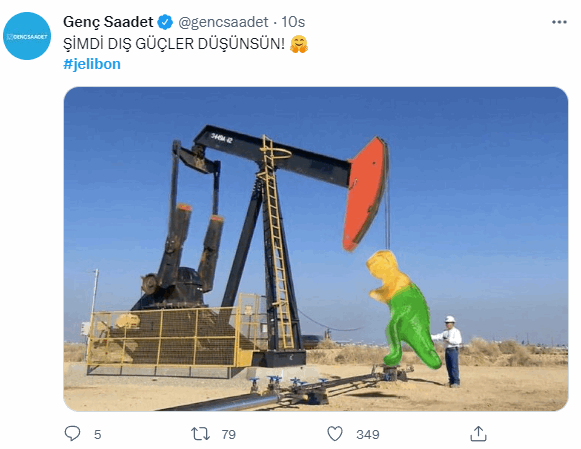The width and height of the screenshot is (581, 449).
Task: Share the tweet via the upload icon
Action: tap(478, 434)
